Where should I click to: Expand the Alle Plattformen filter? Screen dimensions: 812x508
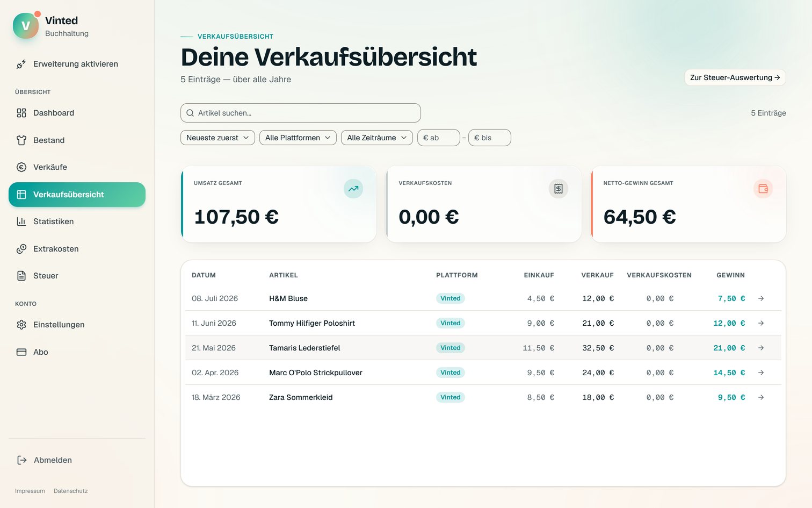pos(298,138)
